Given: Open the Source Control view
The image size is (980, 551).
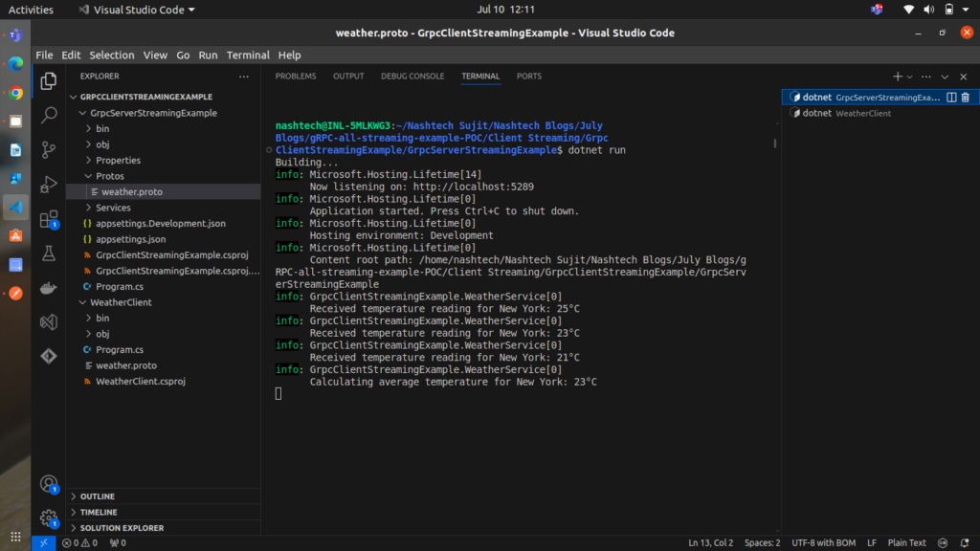Looking at the screenshot, I should (49, 150).
